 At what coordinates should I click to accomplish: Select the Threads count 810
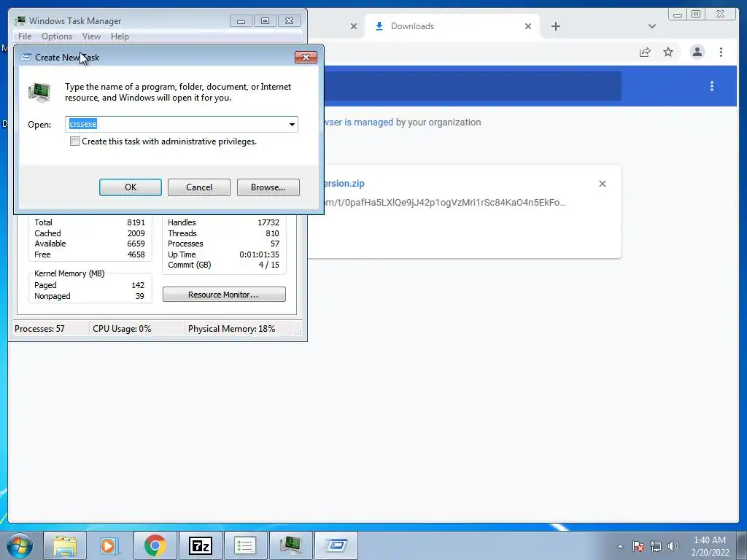coord(273,233)
